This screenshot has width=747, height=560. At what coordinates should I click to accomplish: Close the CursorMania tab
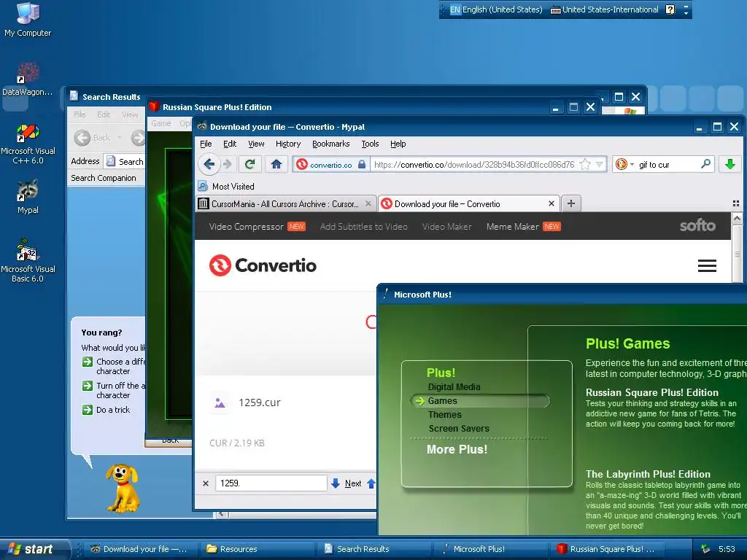click(x=368, y=204)
